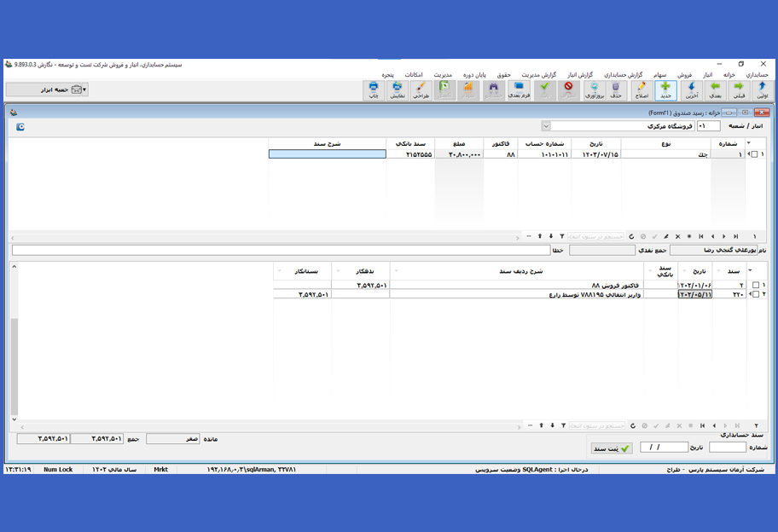
Task: Click move-down arrow in upper grid navigator
Action: [551, 236]
